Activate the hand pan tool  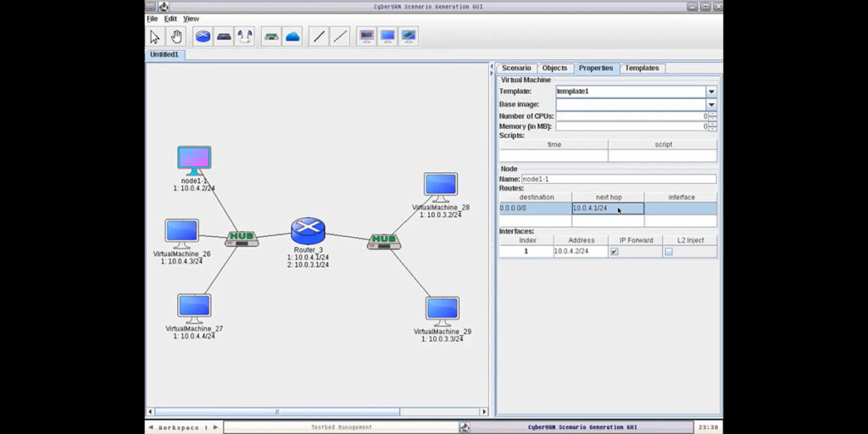coord(177,36)
